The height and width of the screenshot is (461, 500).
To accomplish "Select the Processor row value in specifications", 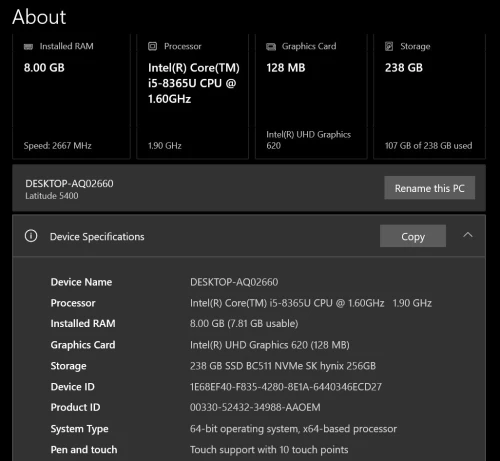I will click(311, 303).
